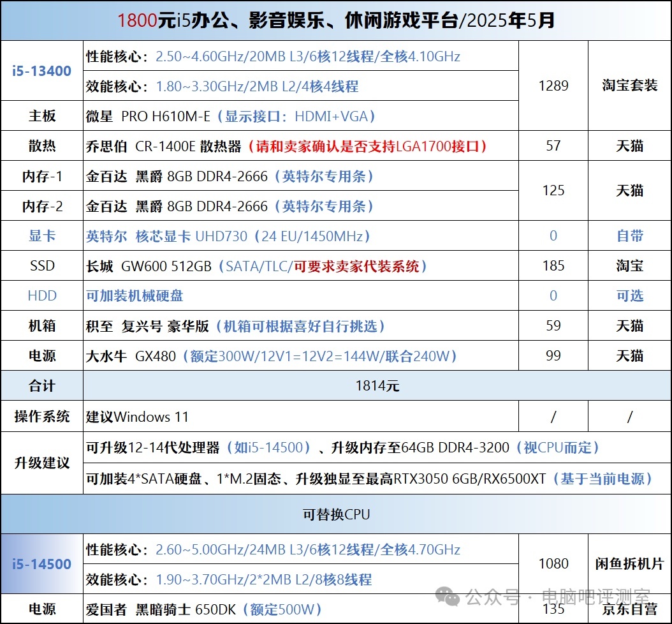
Task: Select the 可替换CPU section header
Action: pyautogui.click(x=336, y=514)
